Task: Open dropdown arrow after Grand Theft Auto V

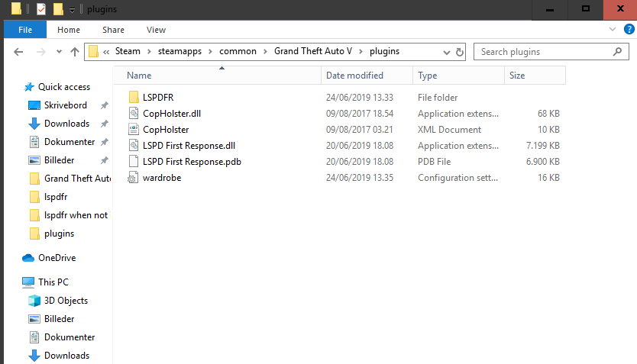Action: tap(361, 52)
